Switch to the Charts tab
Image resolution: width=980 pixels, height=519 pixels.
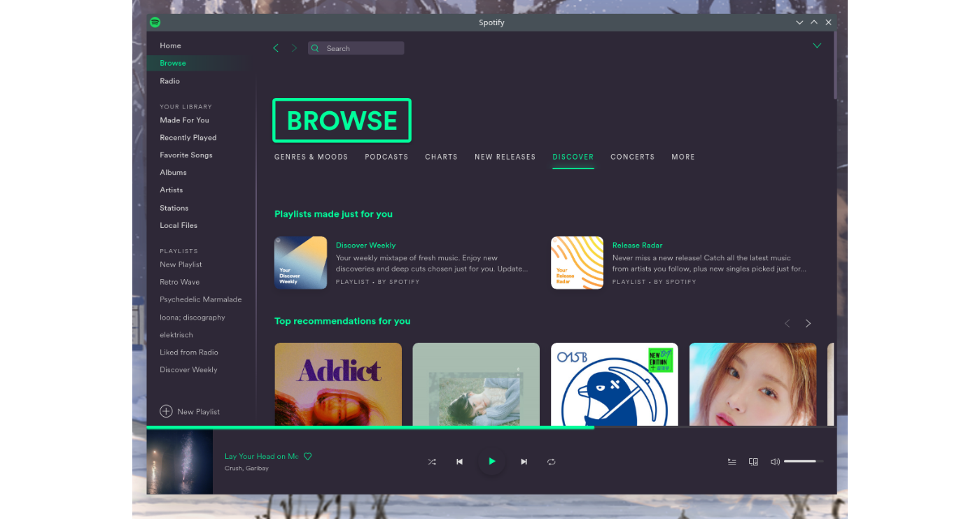click(441, 157)
